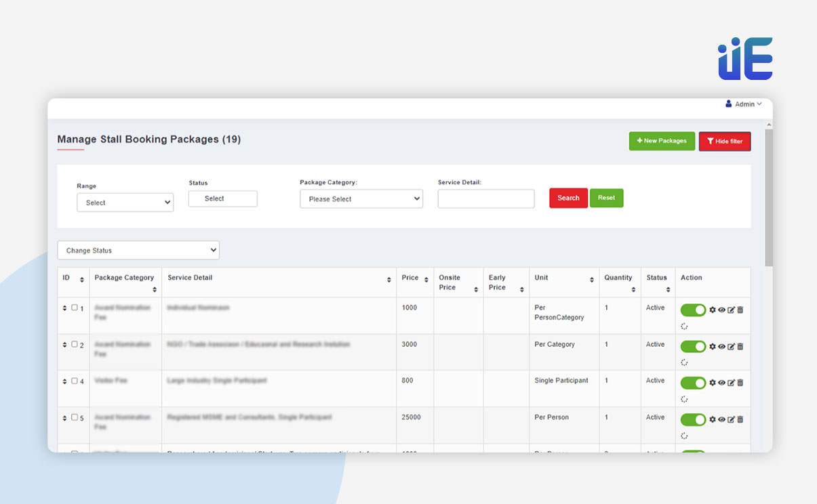This screenshot has height=504, width=817.
Task: Delete the package in row ID 4
Action: pos(740,383)
